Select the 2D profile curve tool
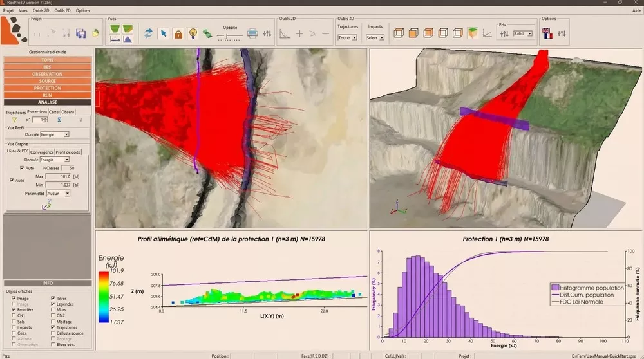Viewport: 644px width, 359px height. click(285, 33)
